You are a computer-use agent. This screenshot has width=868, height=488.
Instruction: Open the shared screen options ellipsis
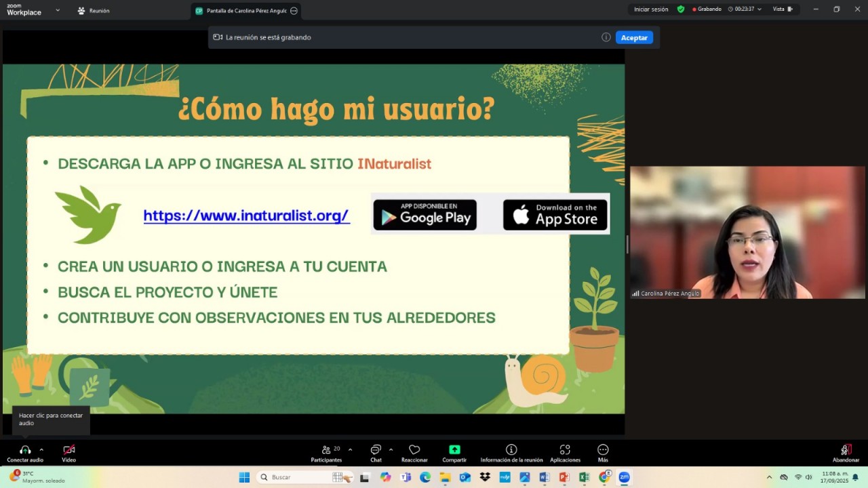(x=294, y=11)
